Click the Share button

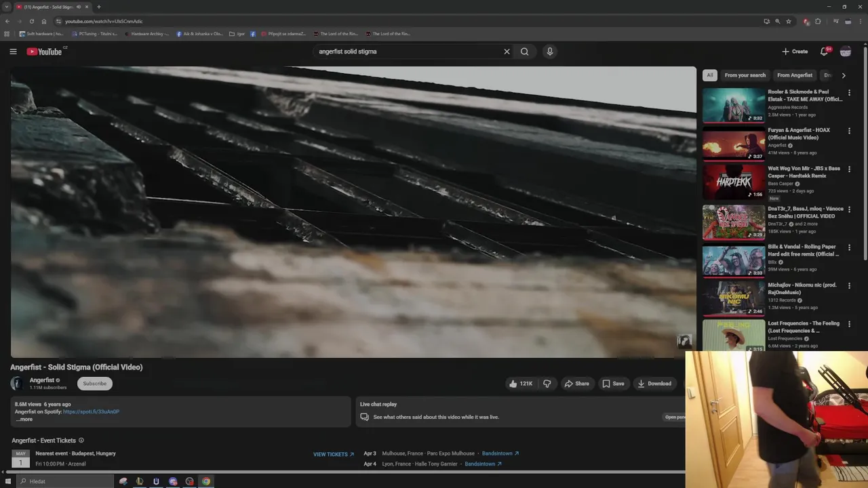tap(577, 384)
